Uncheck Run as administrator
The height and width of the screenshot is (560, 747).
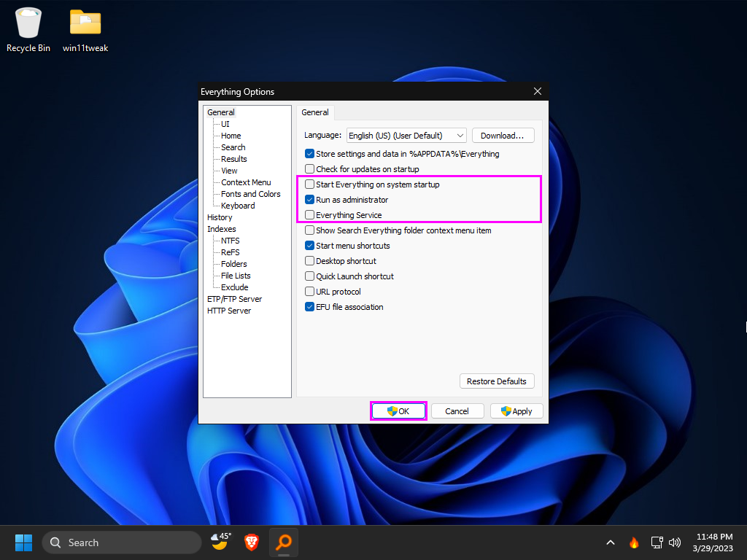[x=347, y=200]
